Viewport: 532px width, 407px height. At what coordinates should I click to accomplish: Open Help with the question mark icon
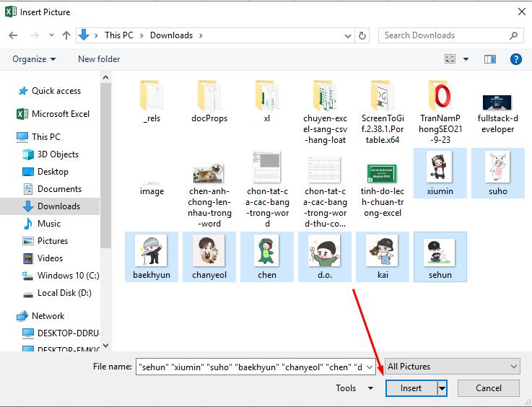point(515,59)
